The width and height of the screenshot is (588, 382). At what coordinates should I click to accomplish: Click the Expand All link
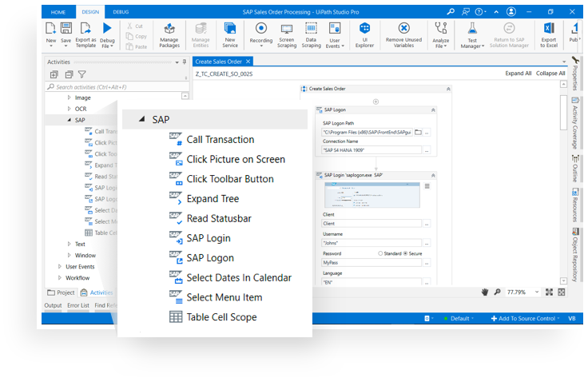coord(518,74)
